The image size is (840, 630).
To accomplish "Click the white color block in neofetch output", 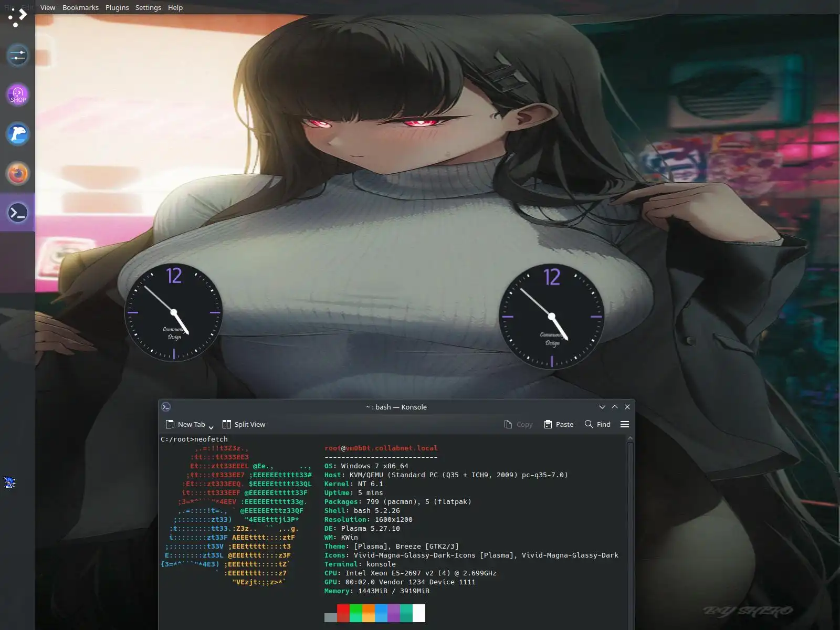I will point(419,613).
